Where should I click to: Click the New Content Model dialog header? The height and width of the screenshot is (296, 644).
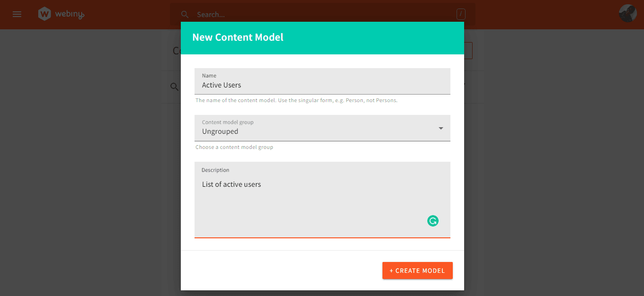(237, 37)
